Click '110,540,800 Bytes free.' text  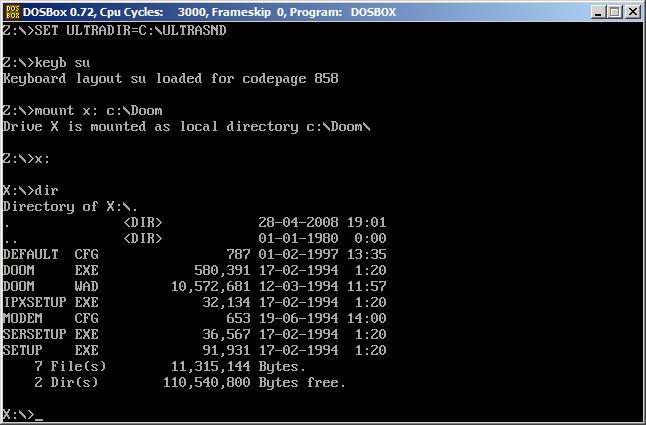tap(254, 383)
